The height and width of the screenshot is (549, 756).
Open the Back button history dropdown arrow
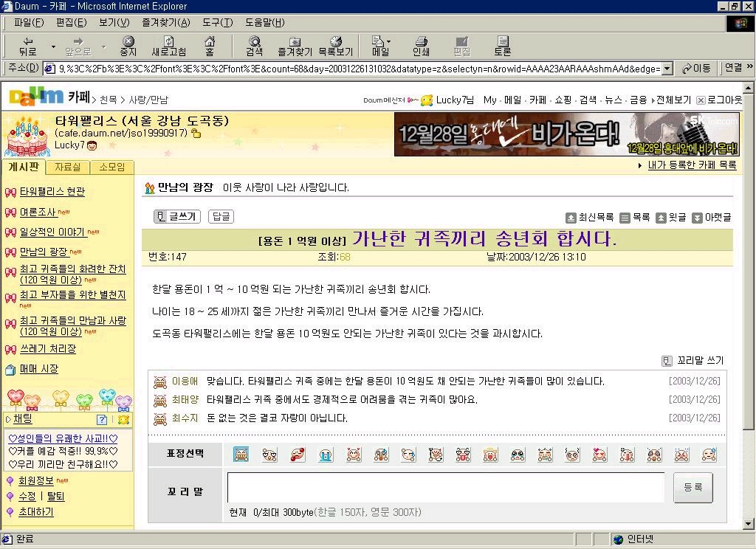click(53, 46)
